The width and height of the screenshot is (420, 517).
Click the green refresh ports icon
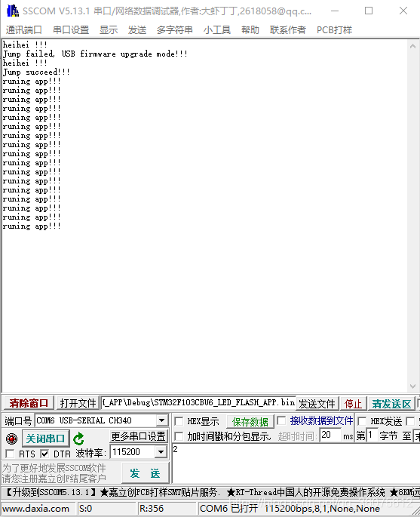point(78,439)
